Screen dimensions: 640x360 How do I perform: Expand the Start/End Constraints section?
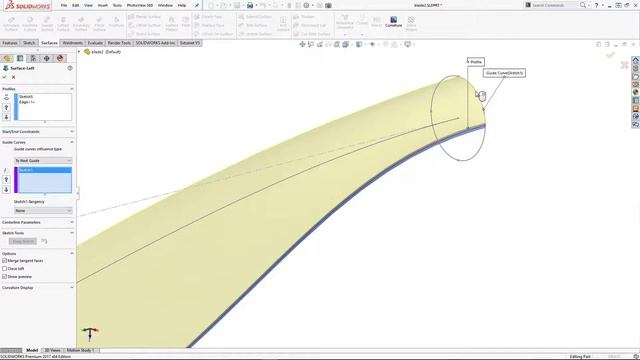[72, 131]
